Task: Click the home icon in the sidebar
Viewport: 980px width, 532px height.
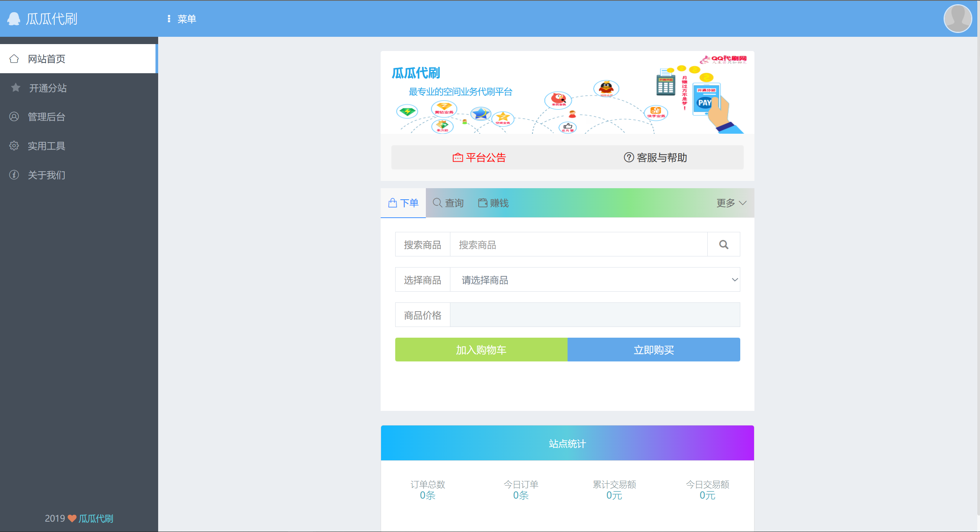Action: tap(14, 59)
